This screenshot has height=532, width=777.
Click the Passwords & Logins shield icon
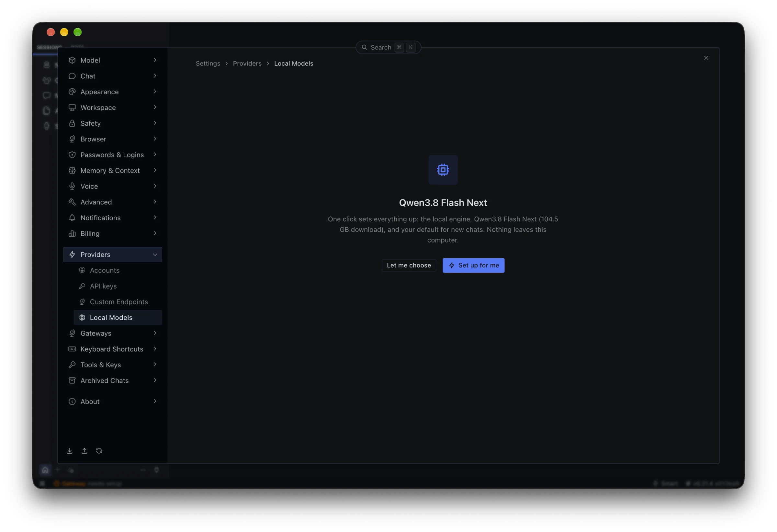[x=72, y=155]
